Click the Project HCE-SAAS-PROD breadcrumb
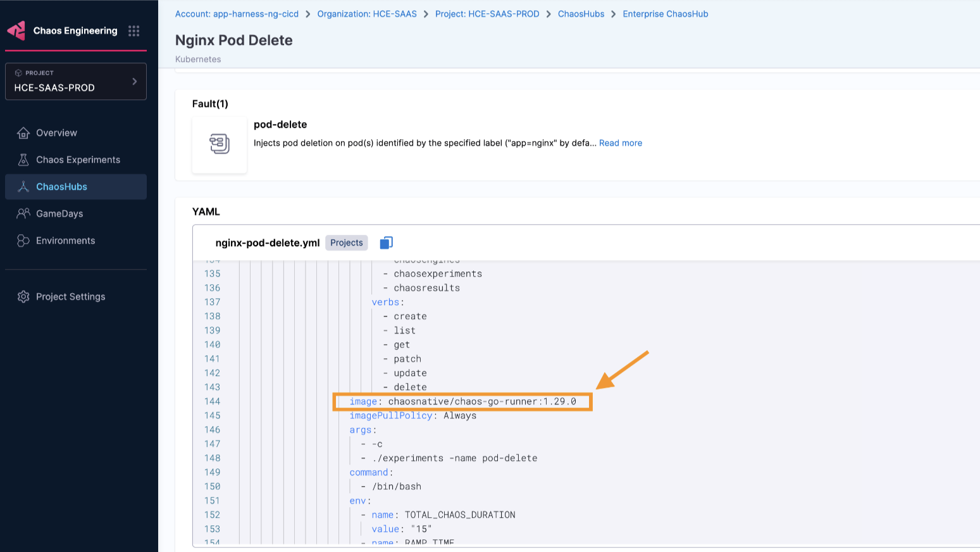 click(487, 14)
